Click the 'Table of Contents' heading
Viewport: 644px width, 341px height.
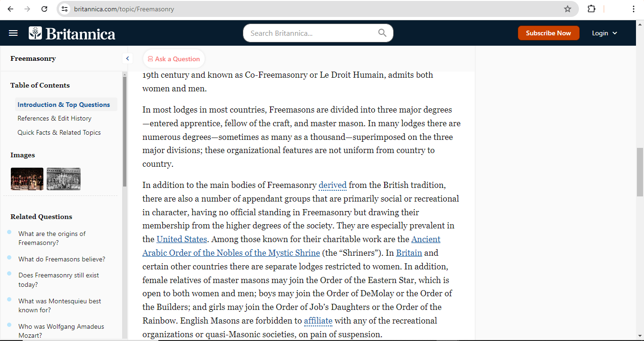click(40, 85)
